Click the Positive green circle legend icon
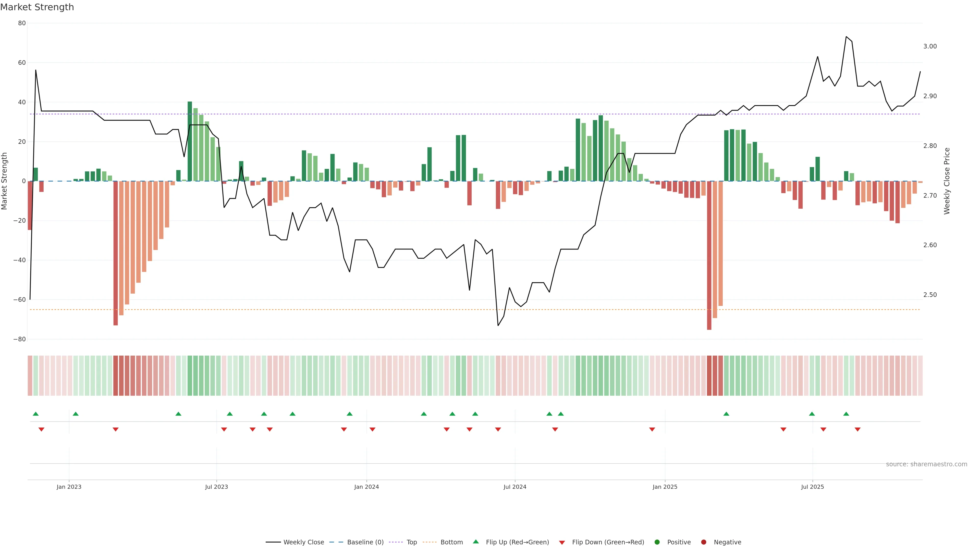This screenshot has width=980, height=551. (x=657, y=542)
